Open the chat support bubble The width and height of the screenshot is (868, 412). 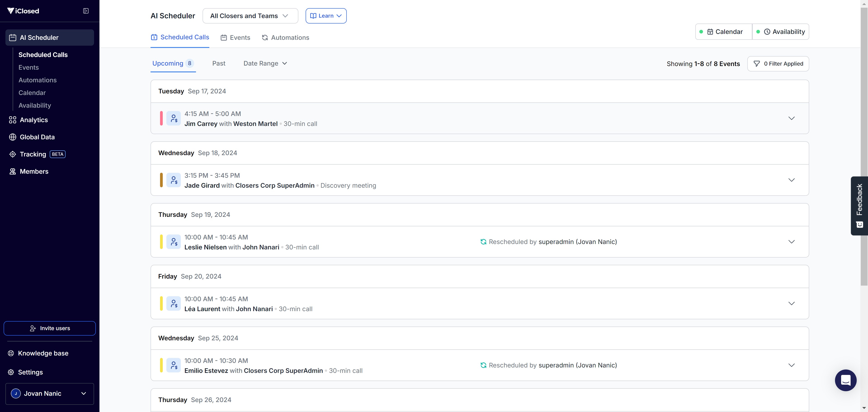click(x=845, y=380)
